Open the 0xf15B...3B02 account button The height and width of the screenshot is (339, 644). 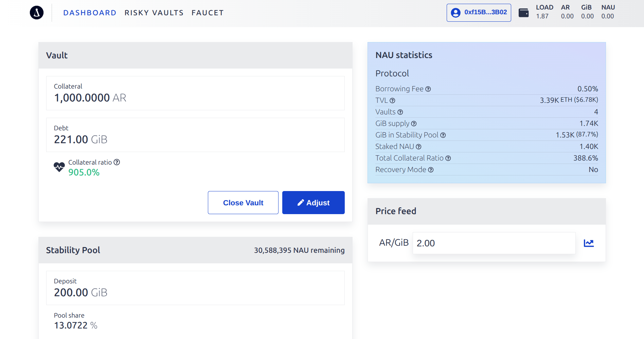479,13
